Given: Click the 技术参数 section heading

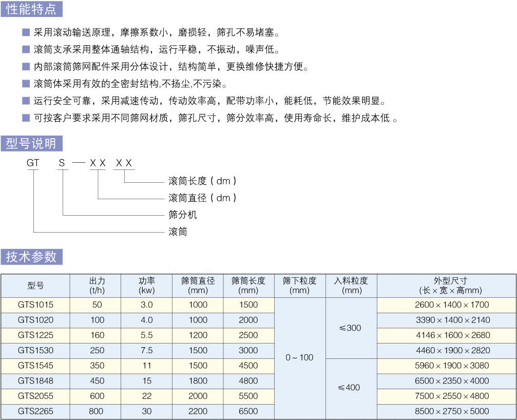Looking at the screenshot, I should pos(31,257).
